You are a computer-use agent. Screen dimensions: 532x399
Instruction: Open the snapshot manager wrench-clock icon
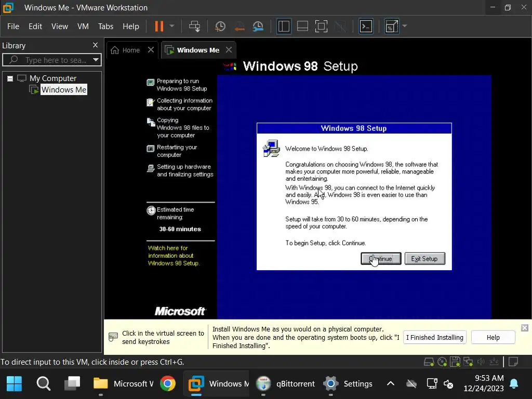click(258, 26)
